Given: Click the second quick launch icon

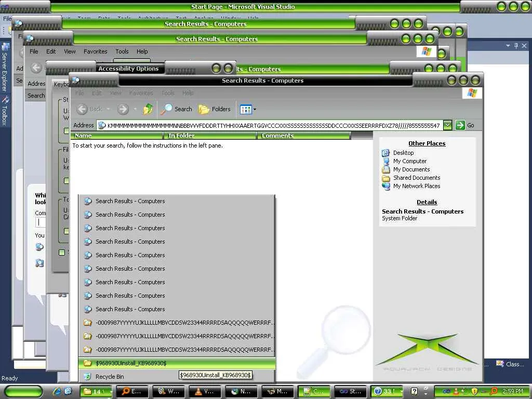Looking at the screenshot, I should (68, 392).
